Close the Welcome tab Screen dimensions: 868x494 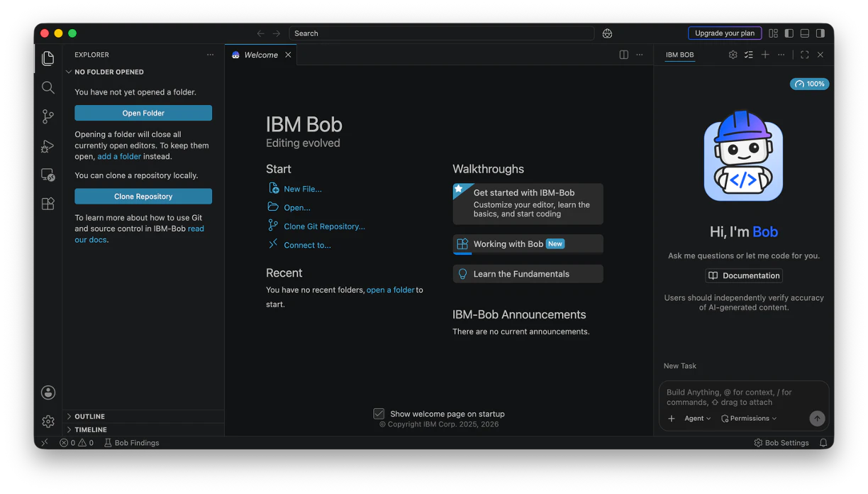(x=288, y=55)
